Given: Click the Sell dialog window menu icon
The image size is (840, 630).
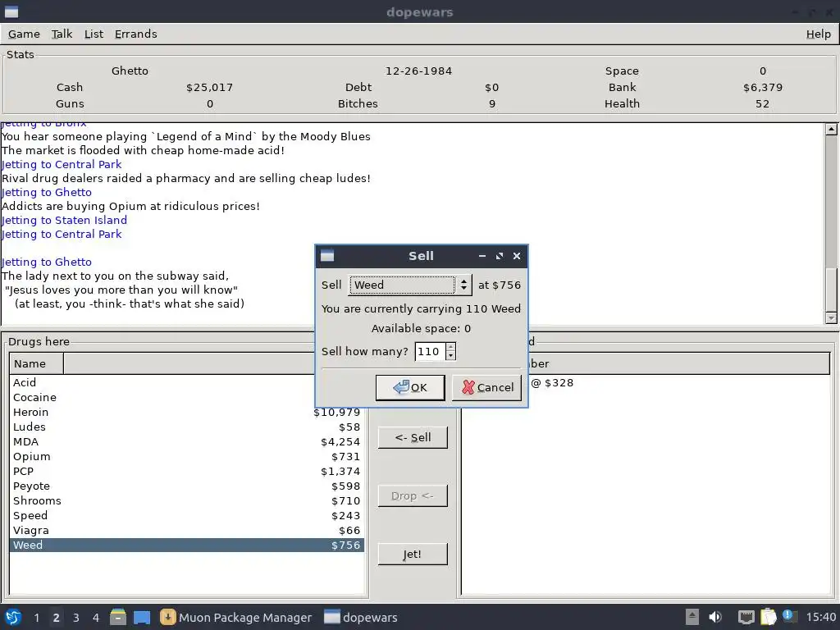Looking at the screenshot, I should point(327,256).
